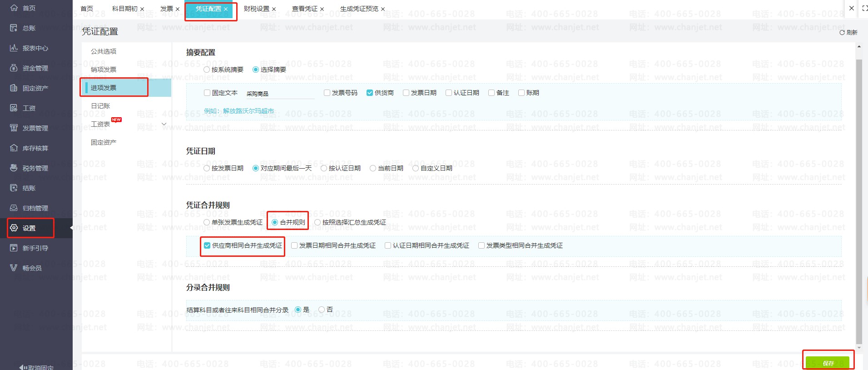Switch to the 科目期初 tab
The height and width of the screenshot is (370, 868).
(124, 9)
